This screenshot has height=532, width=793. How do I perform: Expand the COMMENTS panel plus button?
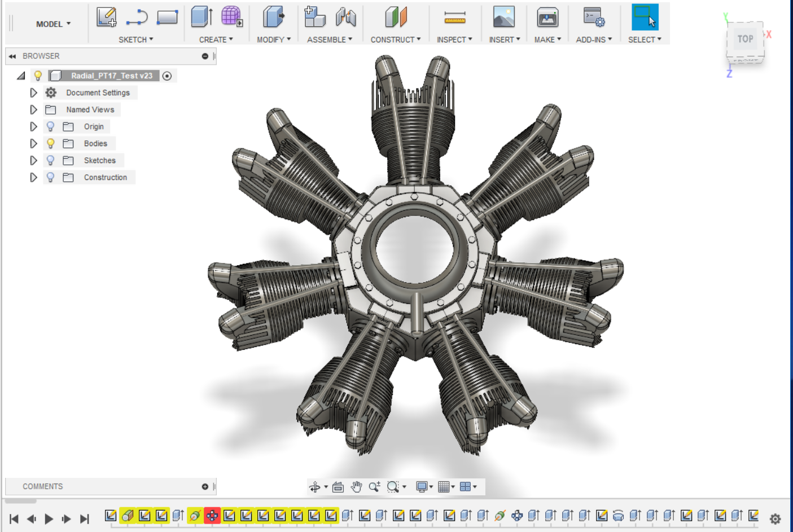point(205,486)
